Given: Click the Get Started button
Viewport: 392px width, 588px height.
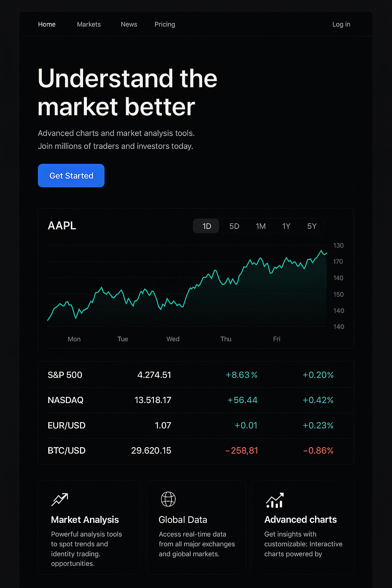Looking at the screenshot, I should point(71,176).
